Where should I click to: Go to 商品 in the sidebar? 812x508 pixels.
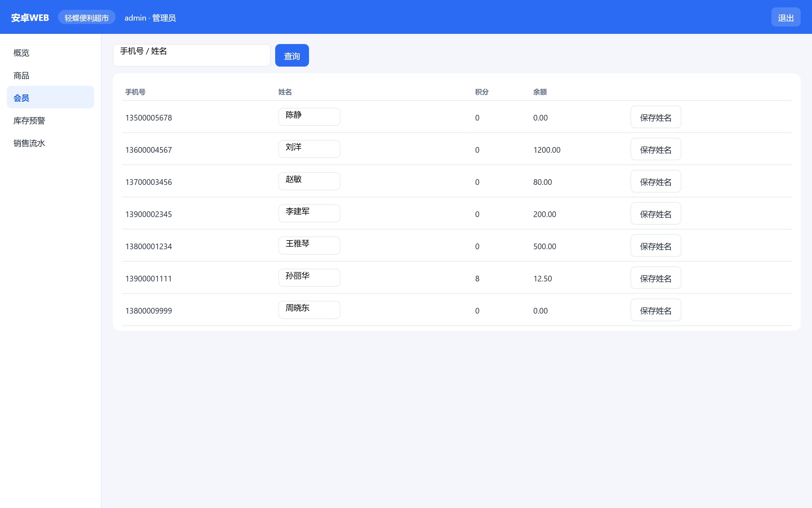point(50,75)
